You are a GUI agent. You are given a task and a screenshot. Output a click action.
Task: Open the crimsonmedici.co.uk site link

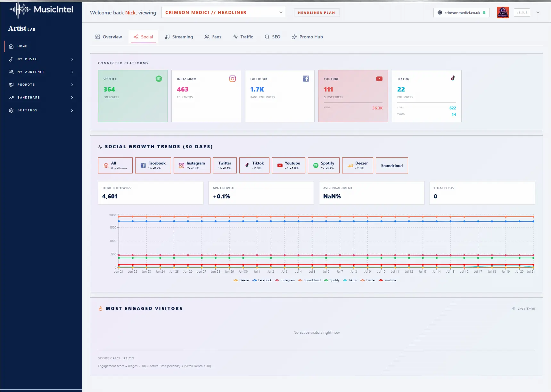pyautogui.click(x=461, y=12)
